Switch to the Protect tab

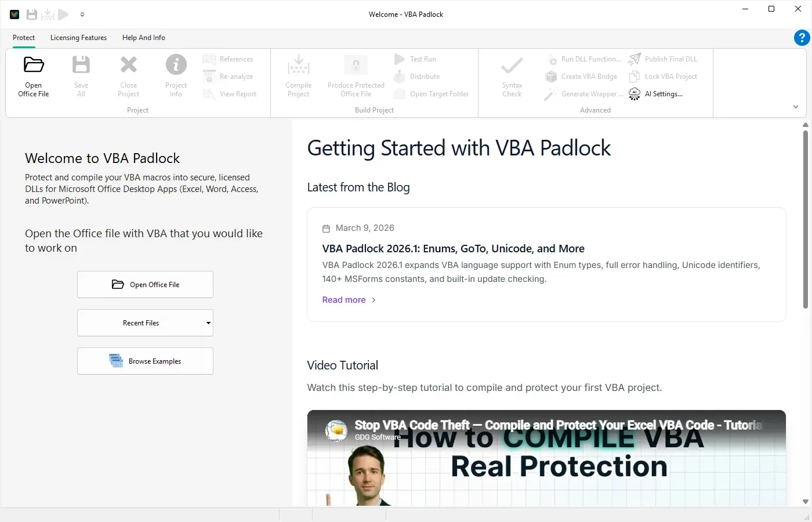[24, 38]
